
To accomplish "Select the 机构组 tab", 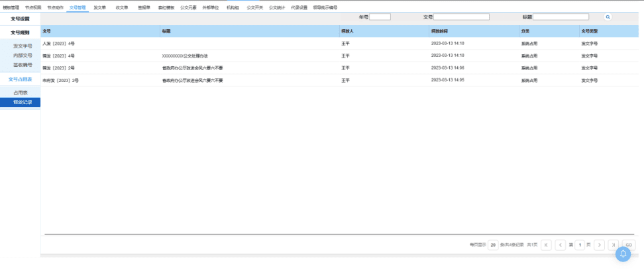I will tap(233, 7).
